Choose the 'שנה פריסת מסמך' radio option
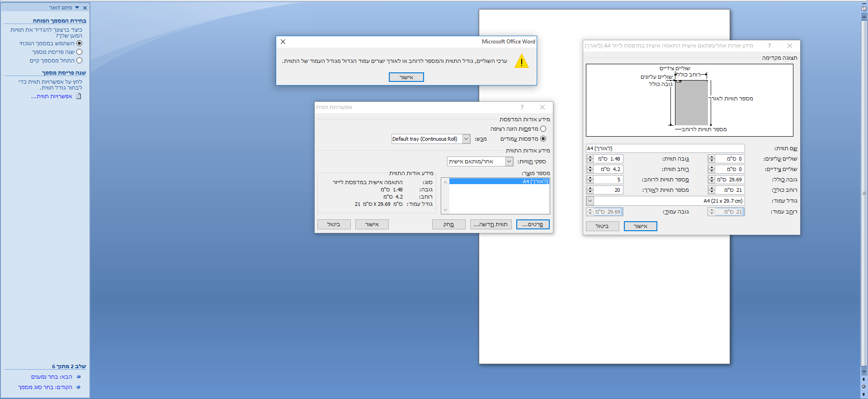The width and height of the screenshot is (868, 399). 80,52
